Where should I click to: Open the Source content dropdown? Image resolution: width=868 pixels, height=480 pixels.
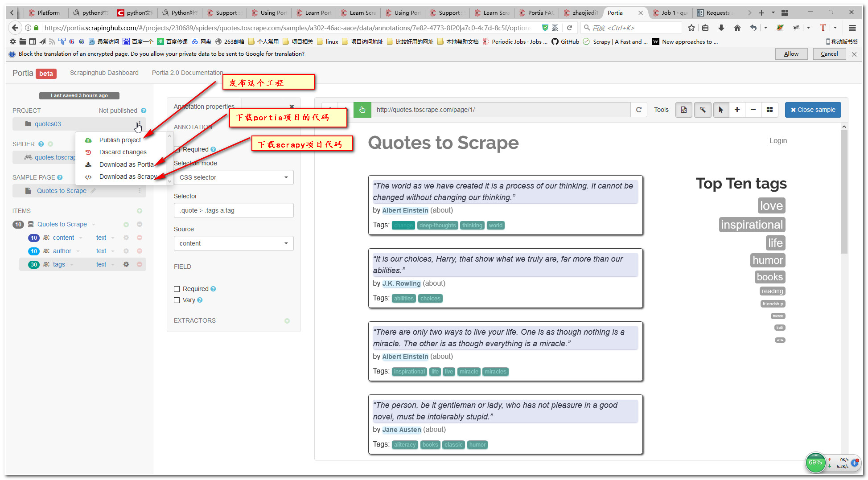[234, 243]
